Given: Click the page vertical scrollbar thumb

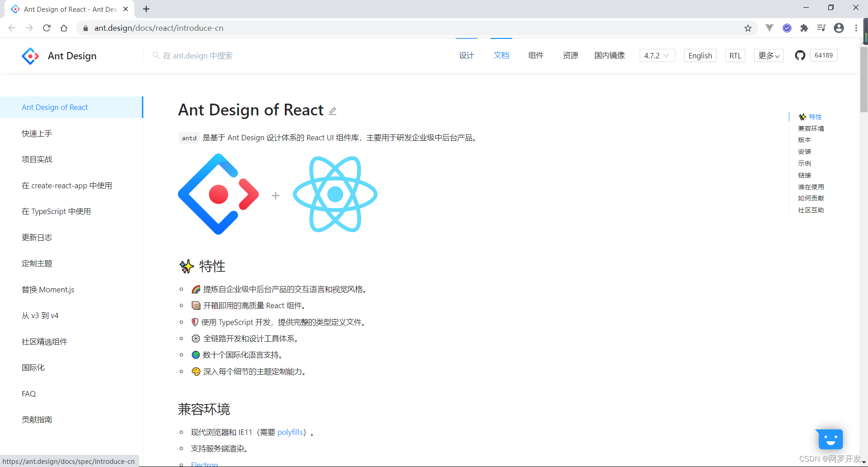Looking at the screenshot, I should click(864, 79).
